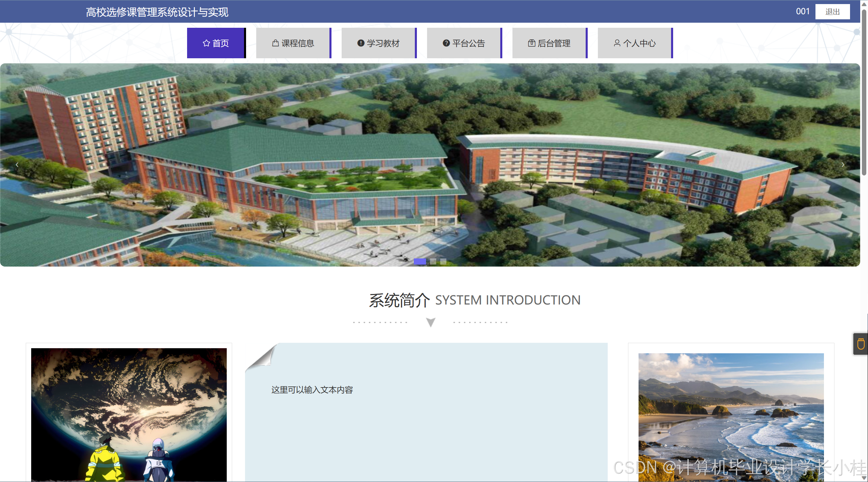
Task: Click the icon beside 后台管理
Action: coord(532,43)
